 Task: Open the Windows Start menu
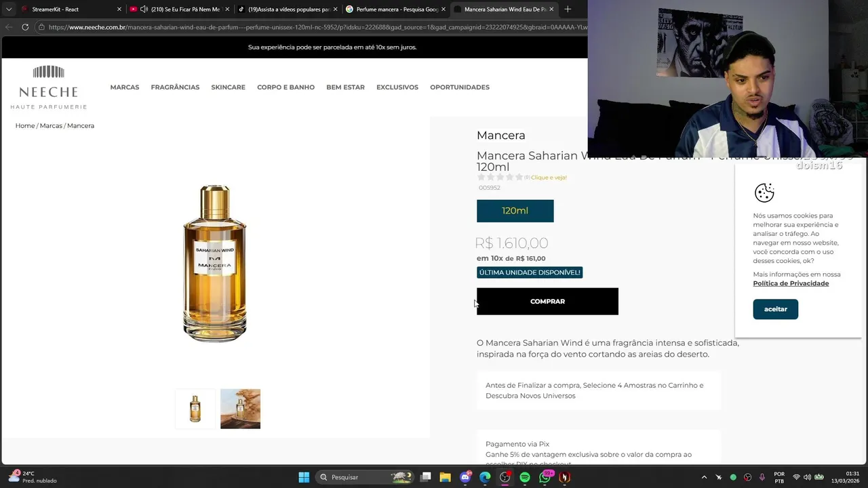tap(304, 477)
